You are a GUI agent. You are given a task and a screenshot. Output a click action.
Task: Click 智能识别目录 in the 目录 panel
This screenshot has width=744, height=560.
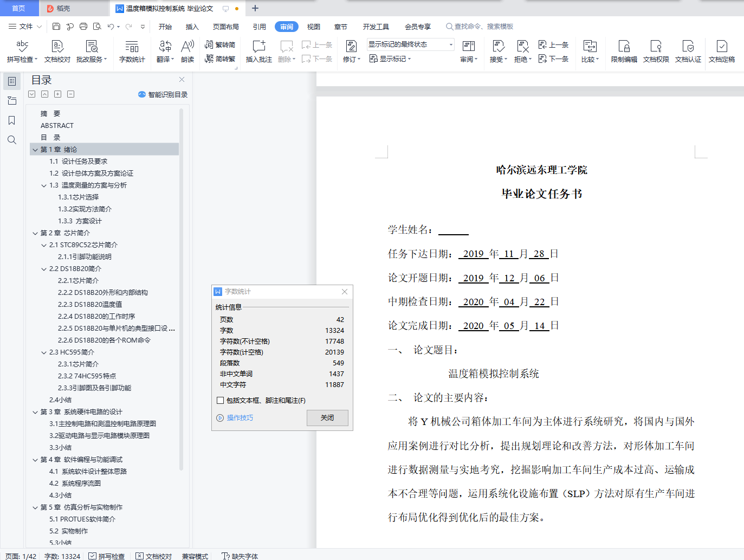(x=163, y=94)
